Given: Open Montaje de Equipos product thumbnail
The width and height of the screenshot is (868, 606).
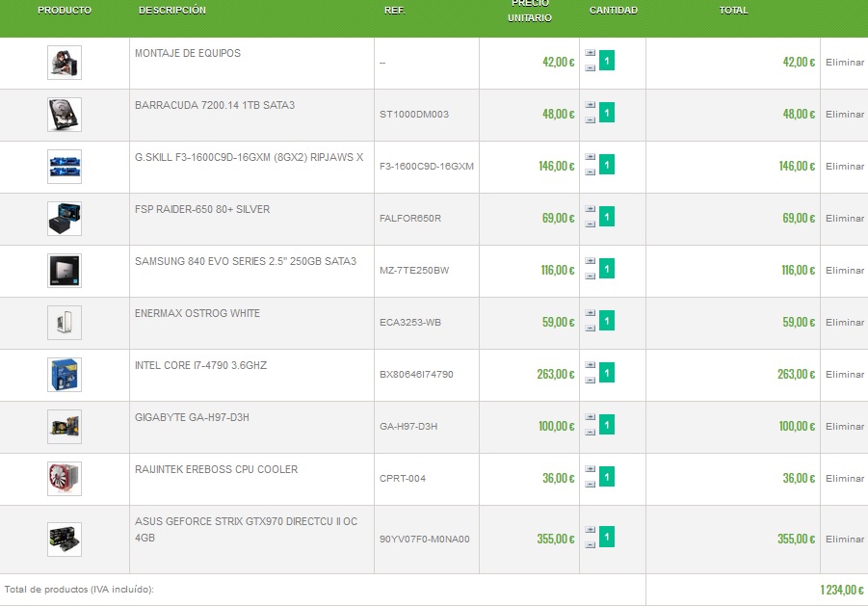Looking at the screenshot, I should coord(65,63).
